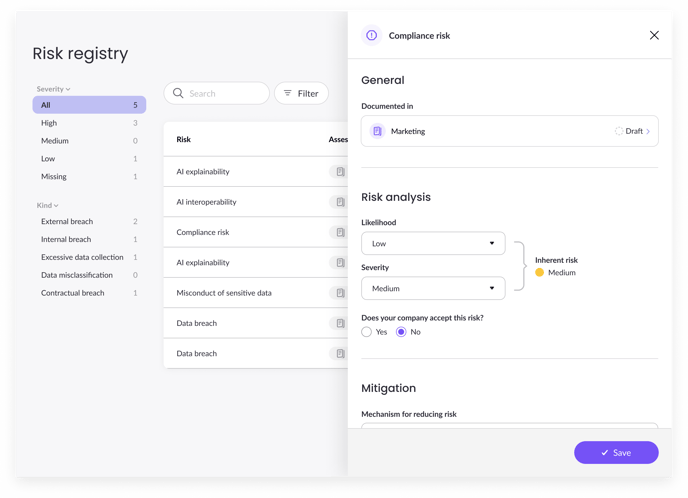Screen dimensions: 688x498
Task: Open assessment icon in Misconduct of sensitive data row
Action: point(340,293)
